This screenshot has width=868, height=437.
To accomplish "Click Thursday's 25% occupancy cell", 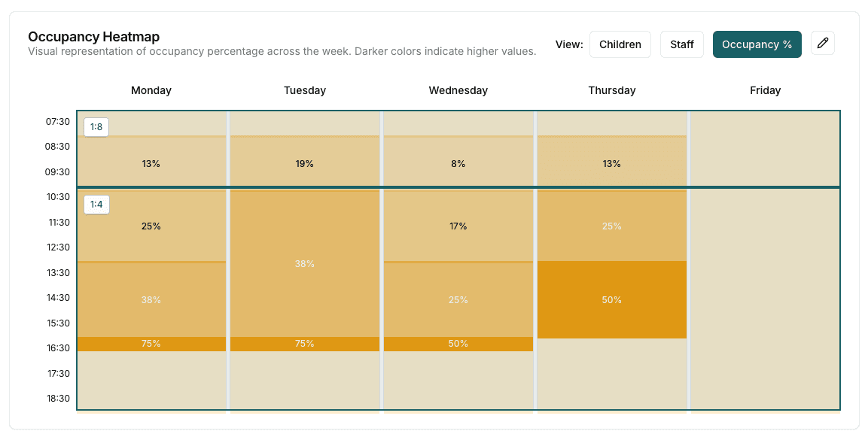I will pyautogui.click(x=611, y=225).
